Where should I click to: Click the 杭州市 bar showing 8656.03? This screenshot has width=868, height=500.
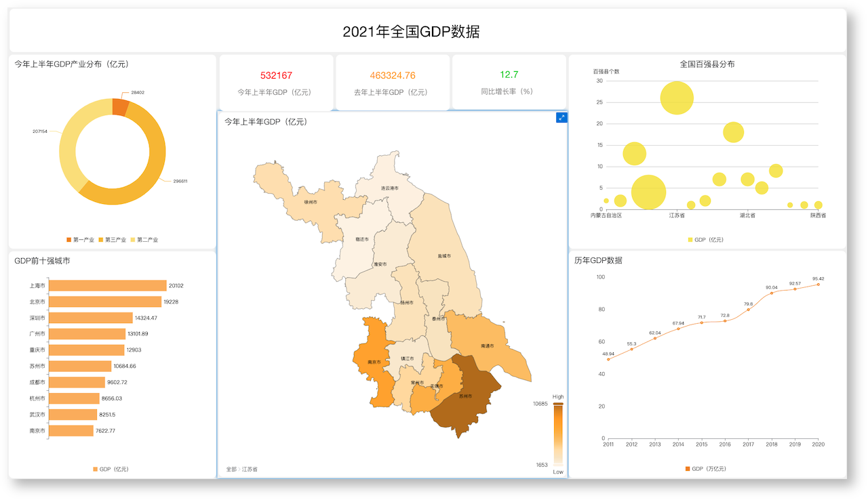click(x=75, y=398)
